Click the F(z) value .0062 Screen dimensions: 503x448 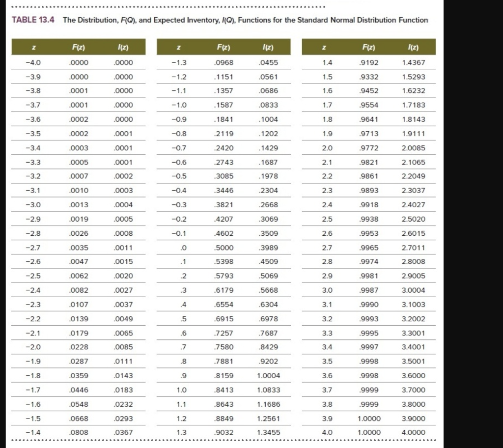[x=79, y=276]
